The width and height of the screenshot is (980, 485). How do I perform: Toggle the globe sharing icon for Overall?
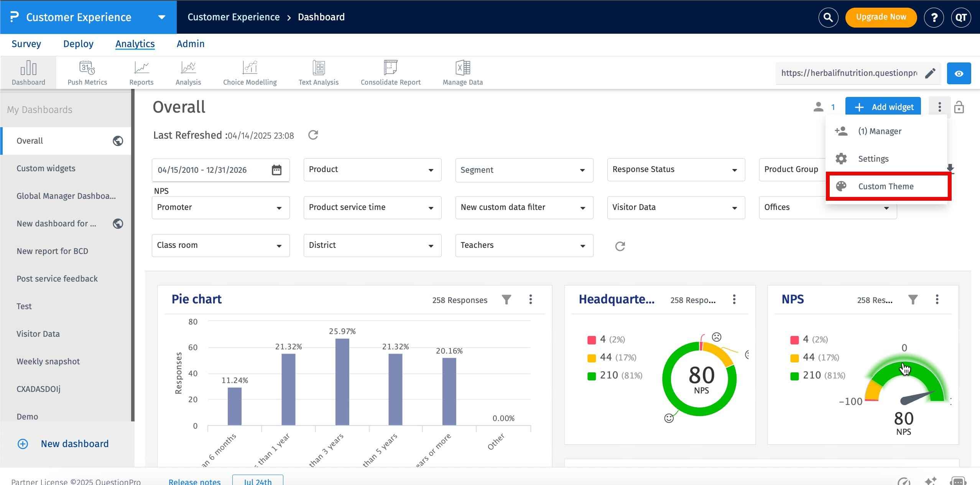pyautogui.click(x=118, y=141)
